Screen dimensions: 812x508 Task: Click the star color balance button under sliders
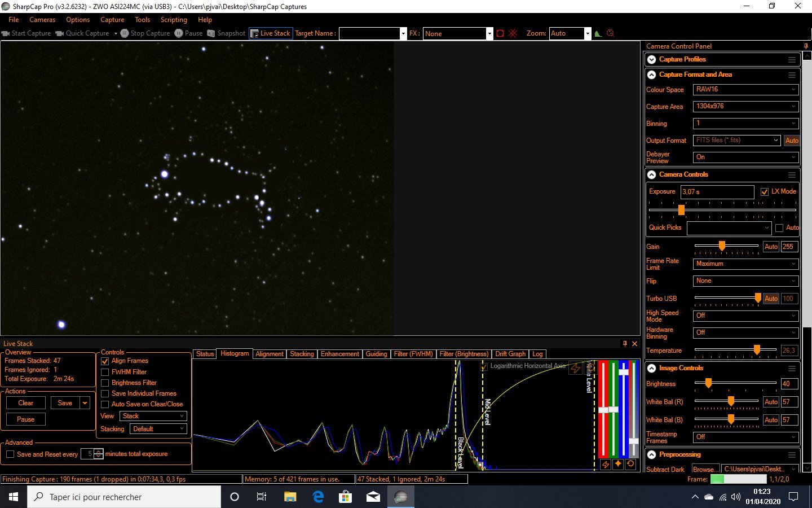(618, 464)
